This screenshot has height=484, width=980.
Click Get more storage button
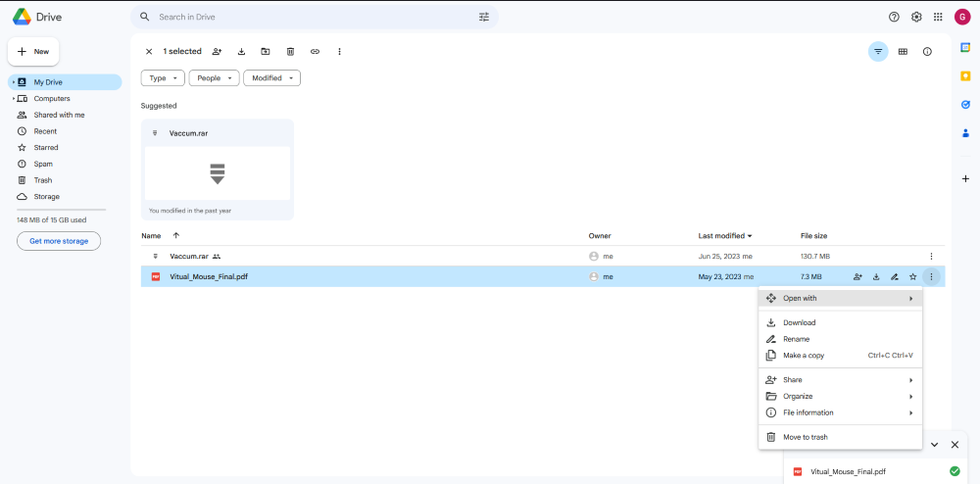click(x=59, y=241)
